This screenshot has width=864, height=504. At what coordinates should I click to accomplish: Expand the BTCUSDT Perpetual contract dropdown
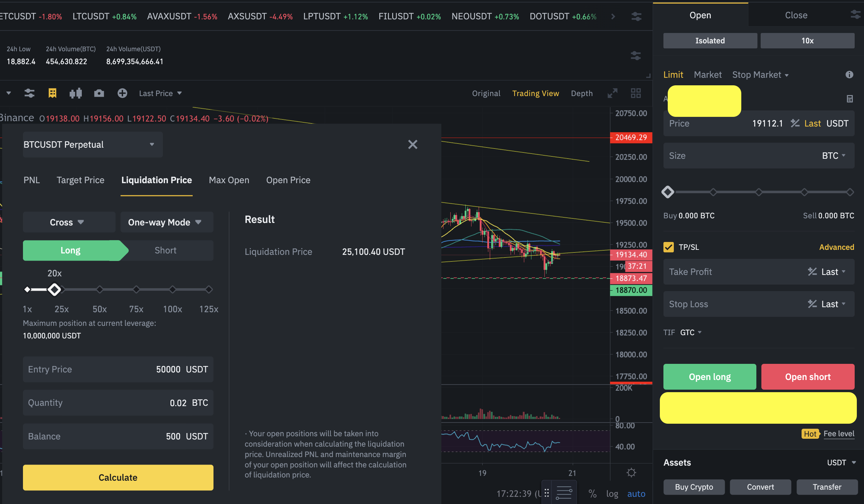(x=93, y=144)
